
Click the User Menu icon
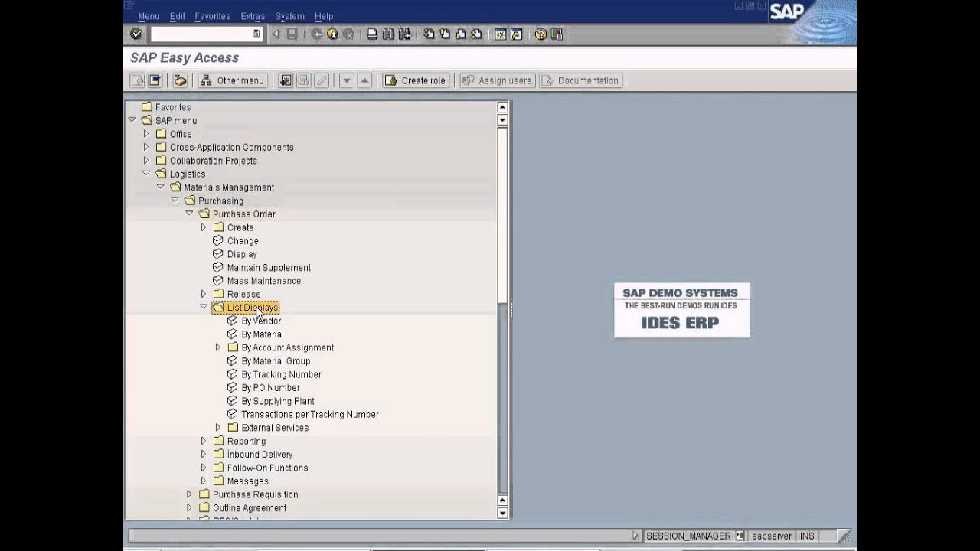(x=137, y=80)
